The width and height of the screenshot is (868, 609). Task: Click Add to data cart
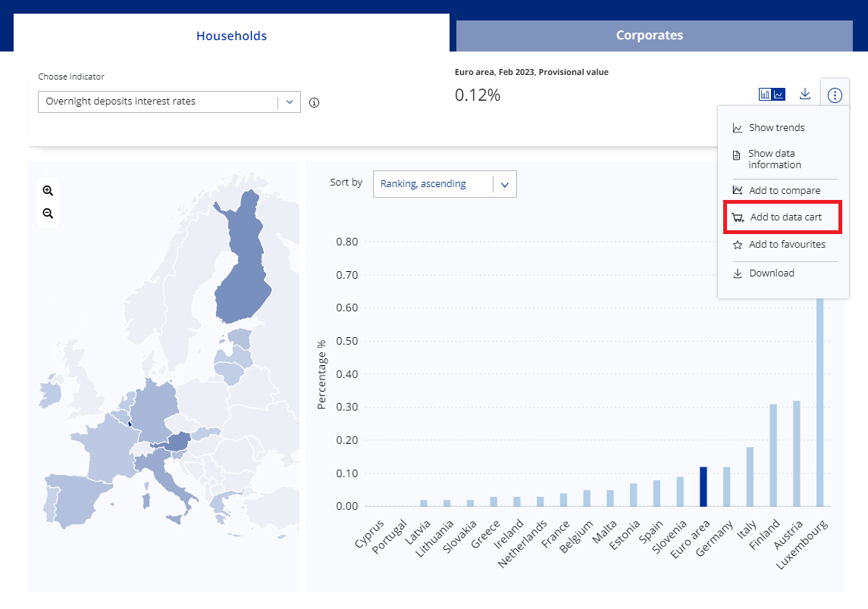785,217
